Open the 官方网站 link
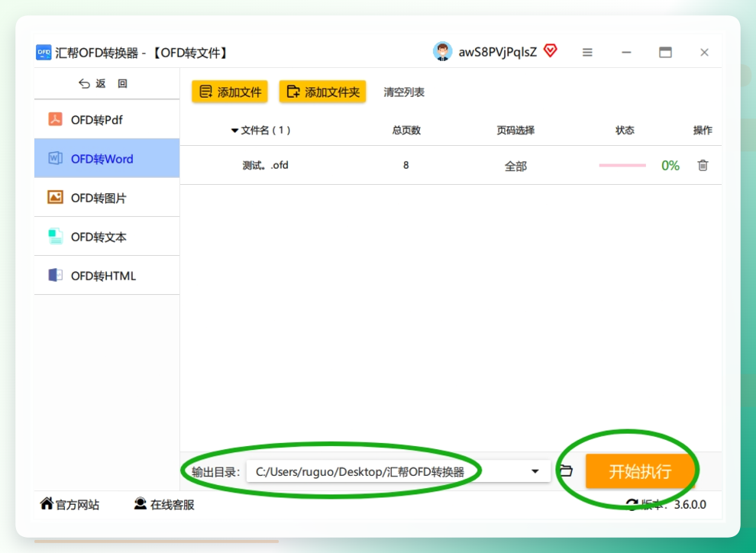The image size is (756, 553). 77,504
